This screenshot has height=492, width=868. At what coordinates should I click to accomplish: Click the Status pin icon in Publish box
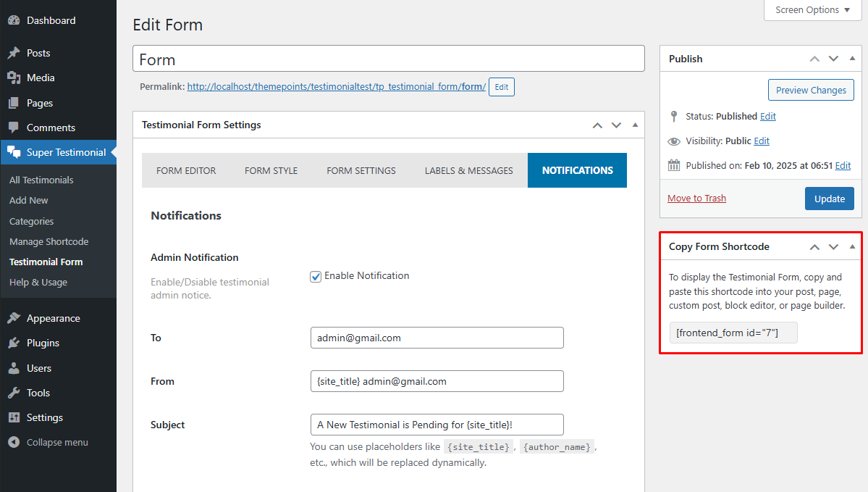pos(674,117)
